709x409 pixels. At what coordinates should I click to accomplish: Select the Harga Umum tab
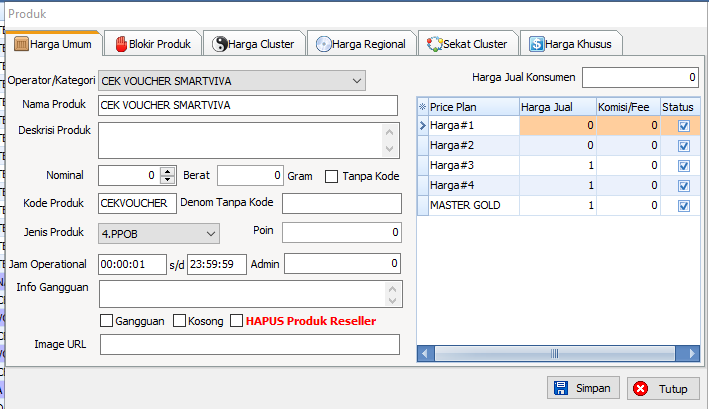(53, 44)
